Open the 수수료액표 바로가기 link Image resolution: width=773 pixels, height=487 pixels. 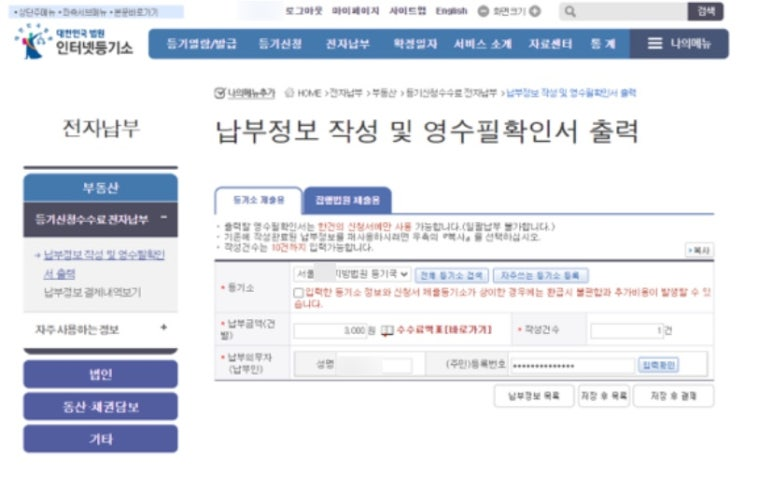click(444, 330)
